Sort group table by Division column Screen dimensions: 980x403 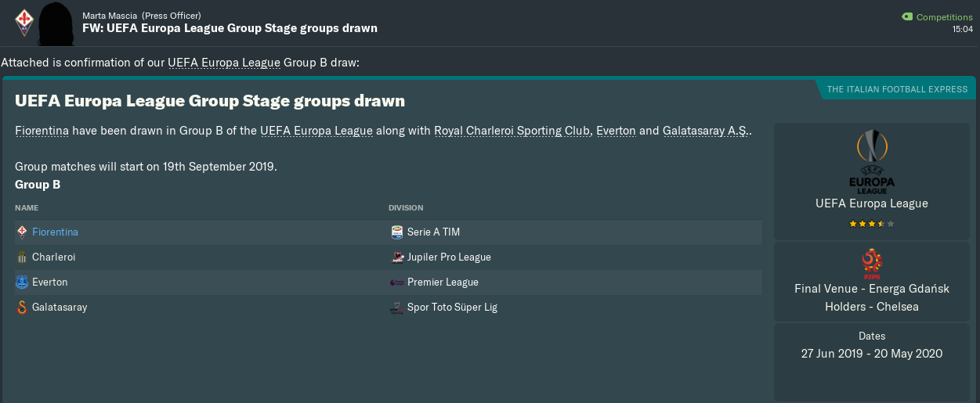click(x=406, y=208)
